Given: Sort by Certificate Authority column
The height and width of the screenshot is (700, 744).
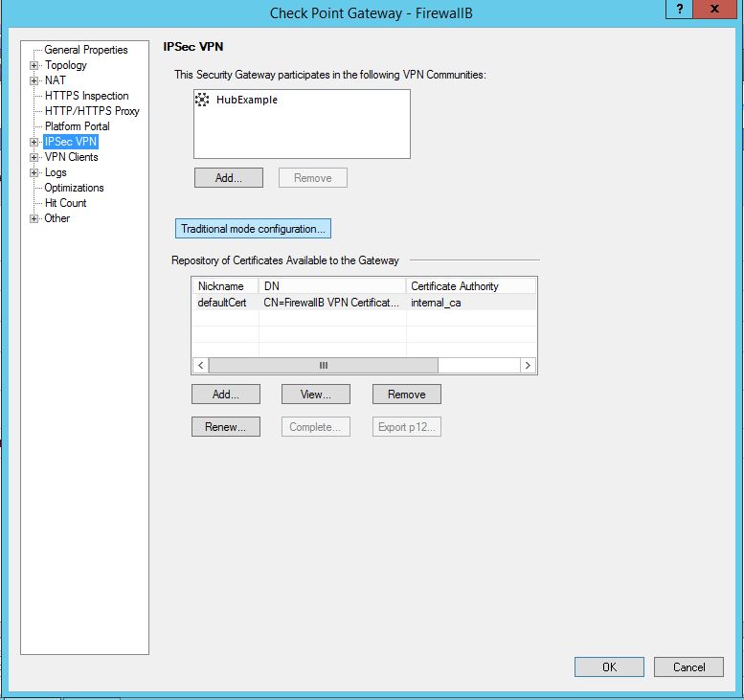Looking at the screenshot, I should pos(471,286).
